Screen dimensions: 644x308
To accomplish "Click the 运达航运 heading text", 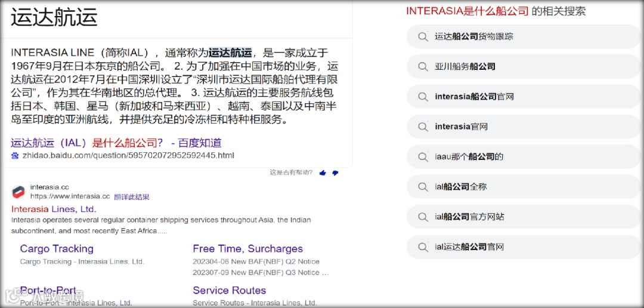I will [54, 17].
